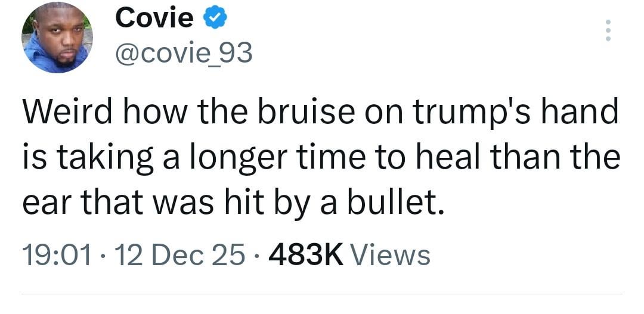Screen dimensions: 644x314
Task: Open Covie's profile picture
Action: tap(58, 37)
